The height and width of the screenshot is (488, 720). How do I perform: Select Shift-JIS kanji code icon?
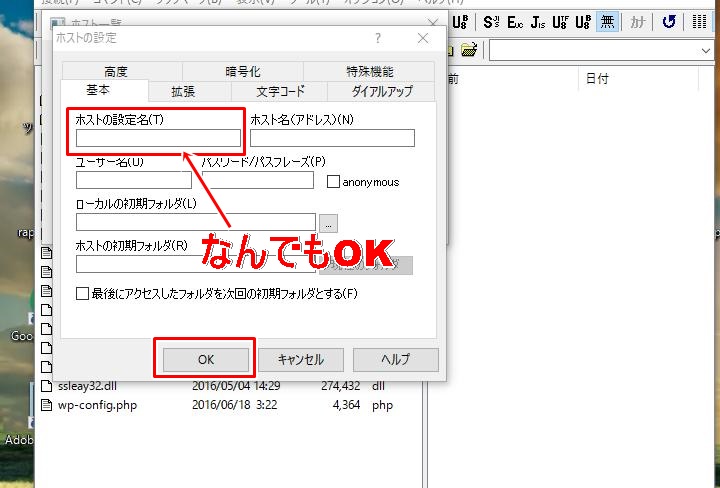tap(491, 22)
